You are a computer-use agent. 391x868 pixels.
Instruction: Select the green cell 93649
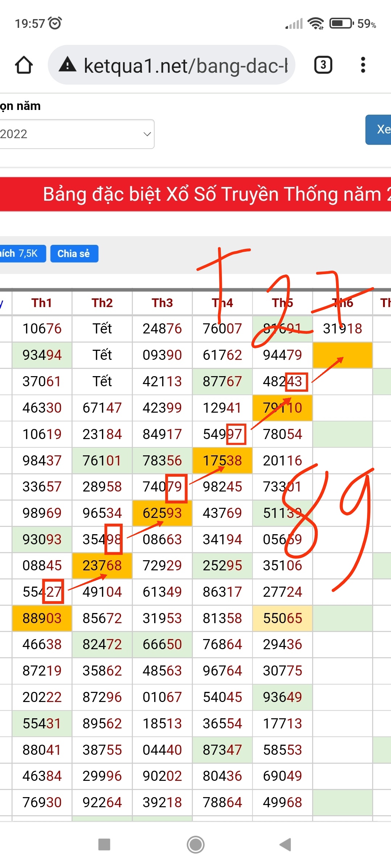coord(282,697)
